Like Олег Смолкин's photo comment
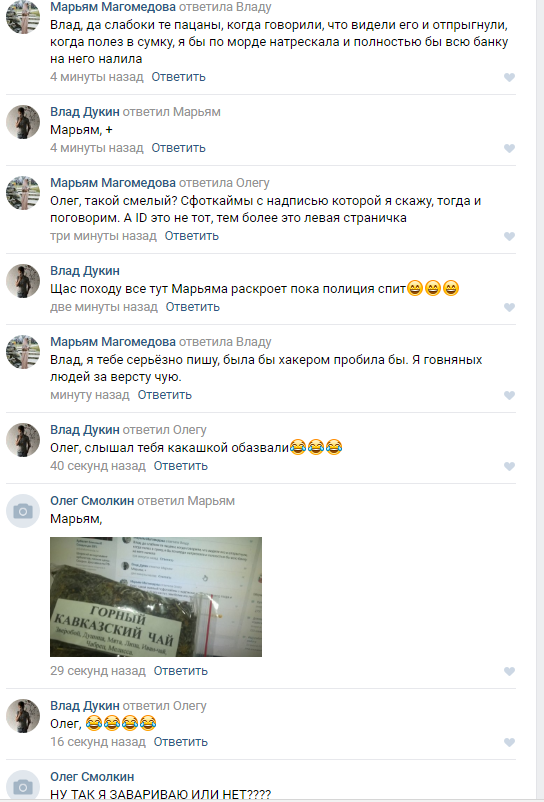The image size is (544, 802). pos(509,671)
